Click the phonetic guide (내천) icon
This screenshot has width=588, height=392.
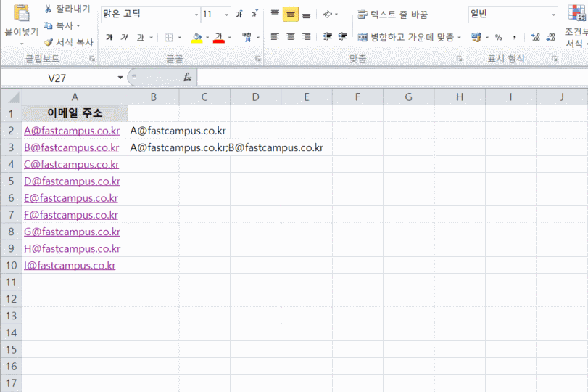[247, 37]
